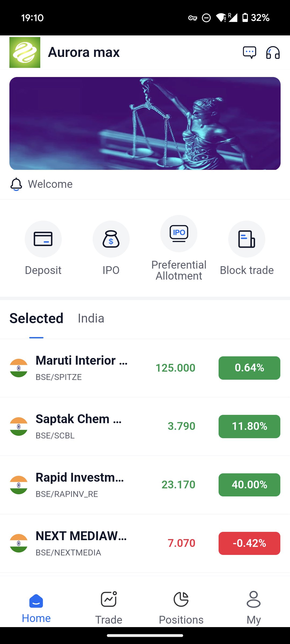Open the Deposit card icon
This screenshot has width=290, height=644.
pyautogui.click(x=43, y=239)
